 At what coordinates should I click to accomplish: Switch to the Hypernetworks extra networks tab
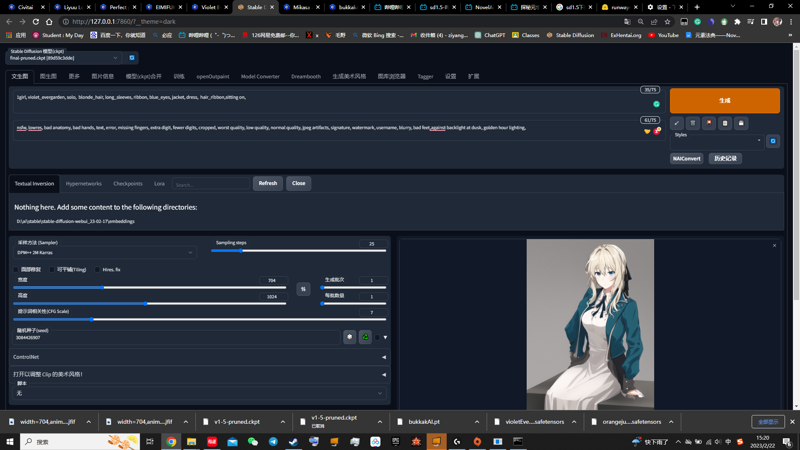[x=84, y=184]
